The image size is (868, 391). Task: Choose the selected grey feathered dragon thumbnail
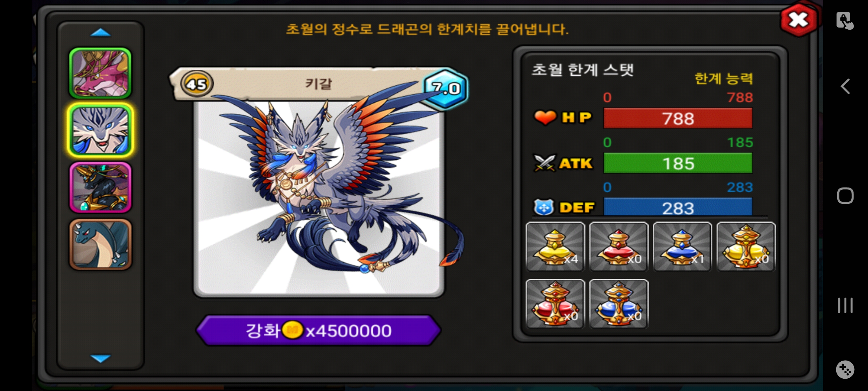click(x=101, y=130)
